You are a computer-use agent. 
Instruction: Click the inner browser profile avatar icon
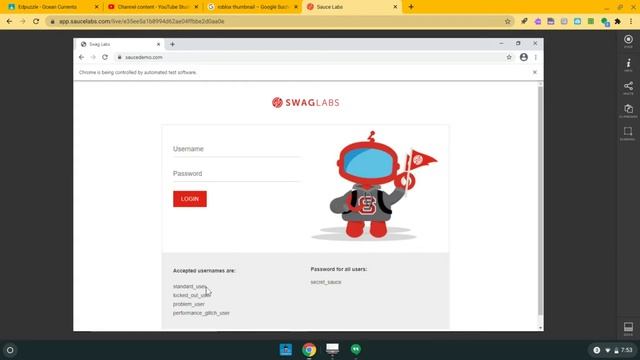[524, 57]
